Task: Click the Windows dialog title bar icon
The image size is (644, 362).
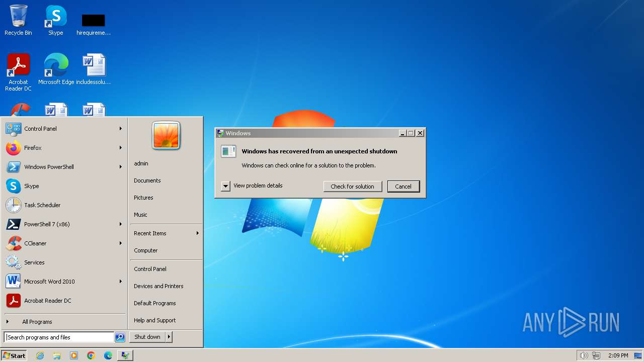Action: (220, 133)
